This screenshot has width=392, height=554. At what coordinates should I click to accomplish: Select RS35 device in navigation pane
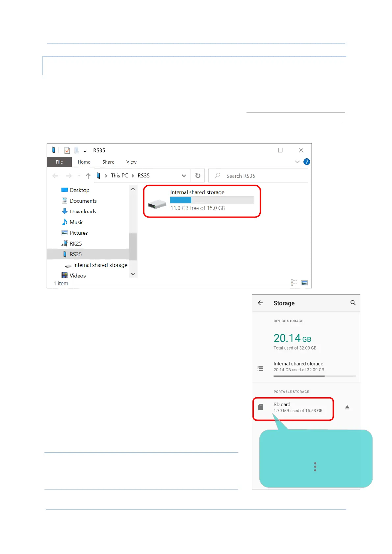88,254
